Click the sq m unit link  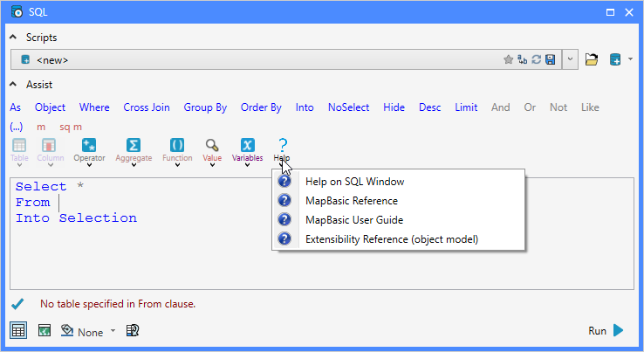pyautogui.click(x=71, y=127)
